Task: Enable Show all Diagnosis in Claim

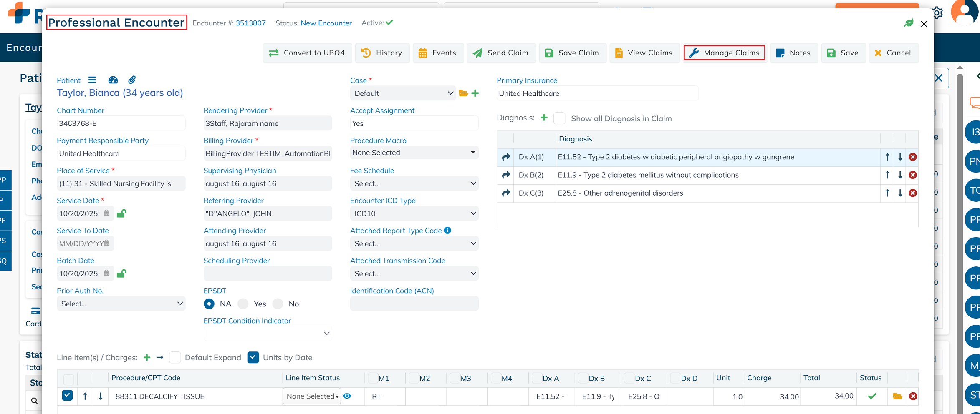Action: click(559, 118)
